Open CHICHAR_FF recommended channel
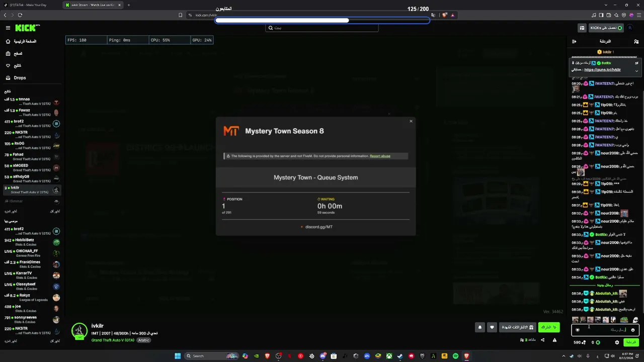The height and width of the screenshot is (362, 644). [32, 253]
